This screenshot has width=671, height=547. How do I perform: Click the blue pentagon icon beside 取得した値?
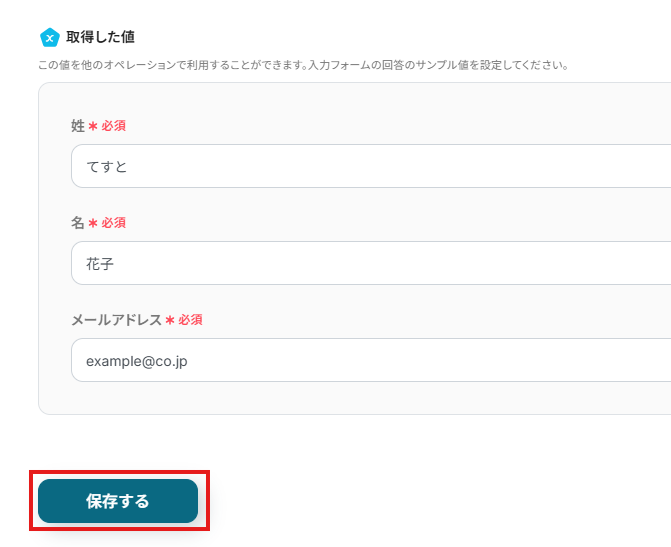coord(49,38)
